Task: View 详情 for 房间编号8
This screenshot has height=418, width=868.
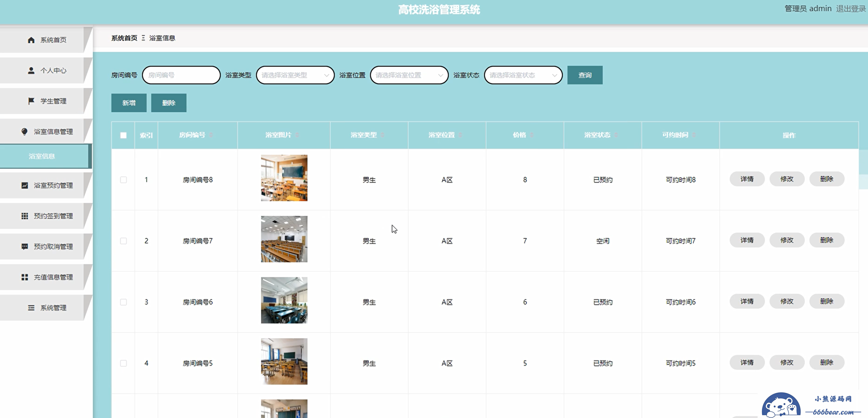Action: (747, 179)
